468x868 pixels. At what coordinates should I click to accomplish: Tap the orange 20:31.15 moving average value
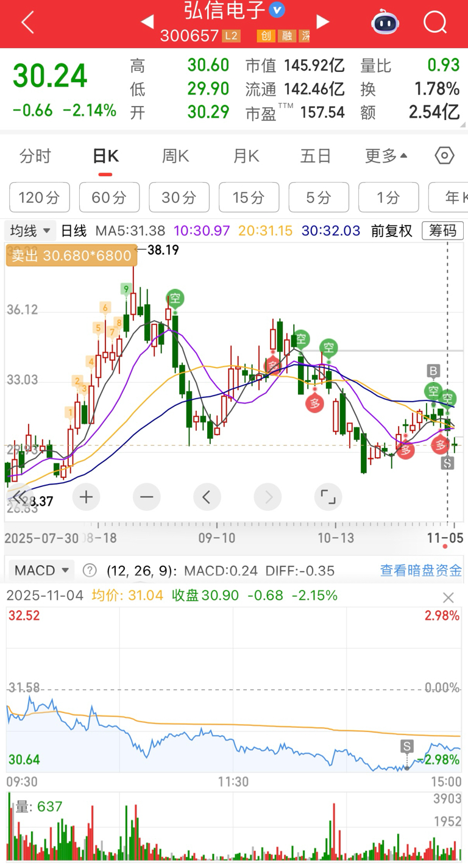(266, 231)
